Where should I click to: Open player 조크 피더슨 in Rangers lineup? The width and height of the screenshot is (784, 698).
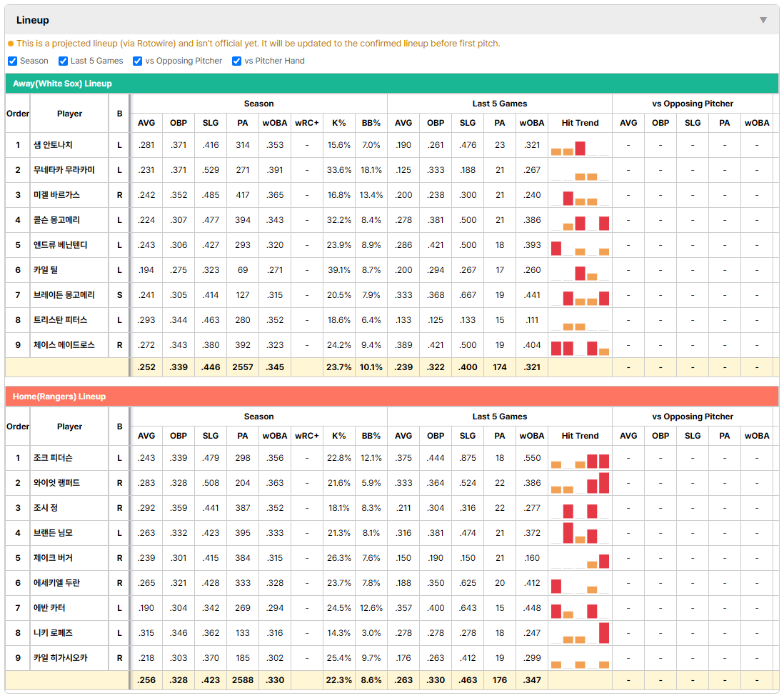(x=53, y=458)
